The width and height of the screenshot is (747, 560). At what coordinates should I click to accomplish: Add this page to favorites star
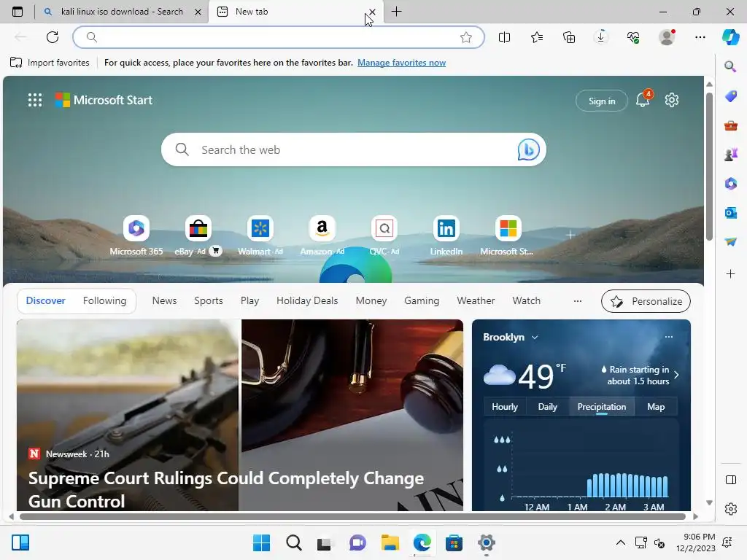pyautogui.click(x=466, y=37)
